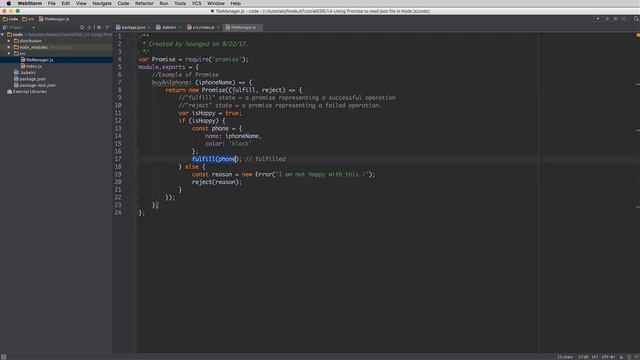Viewport: 640px width, 360px height.
Task: Switch to the src/index.js editor tab
Action: tap(203, 27)
